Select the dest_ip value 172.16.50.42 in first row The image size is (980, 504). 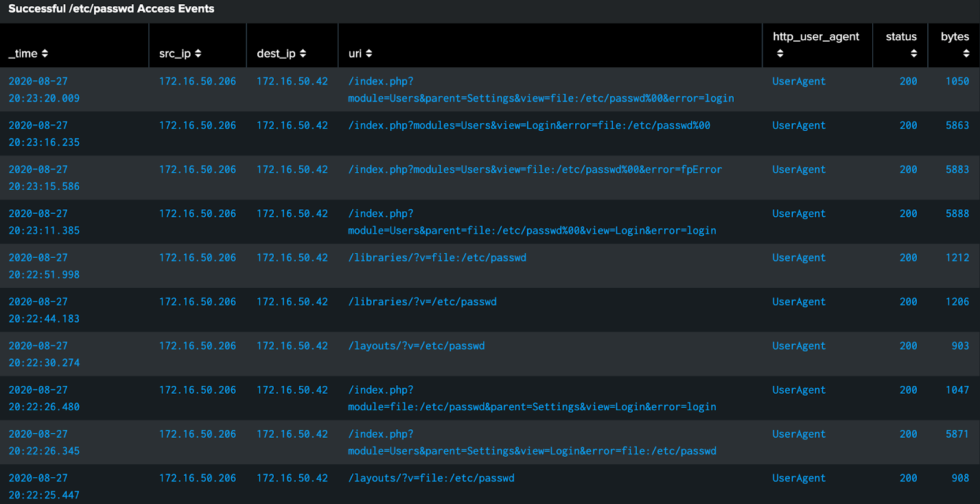pyautogui.click(x=292, y=81)
